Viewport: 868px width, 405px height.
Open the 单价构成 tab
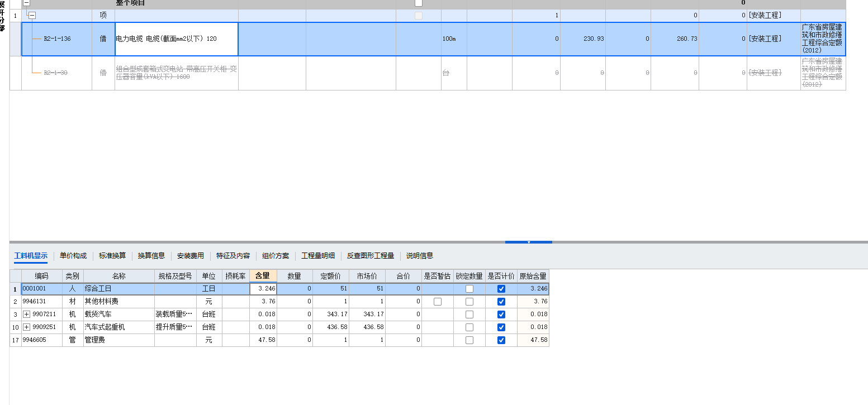73,256
